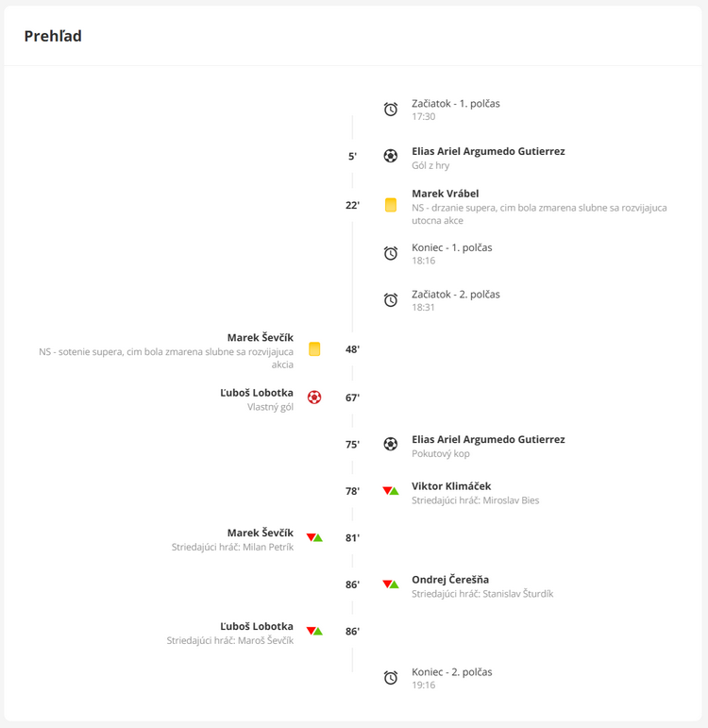This screenshot has width=708, height=728.
Task: Click the clock icon at Koniec 1. polčas
Action: tap(391, 253)
